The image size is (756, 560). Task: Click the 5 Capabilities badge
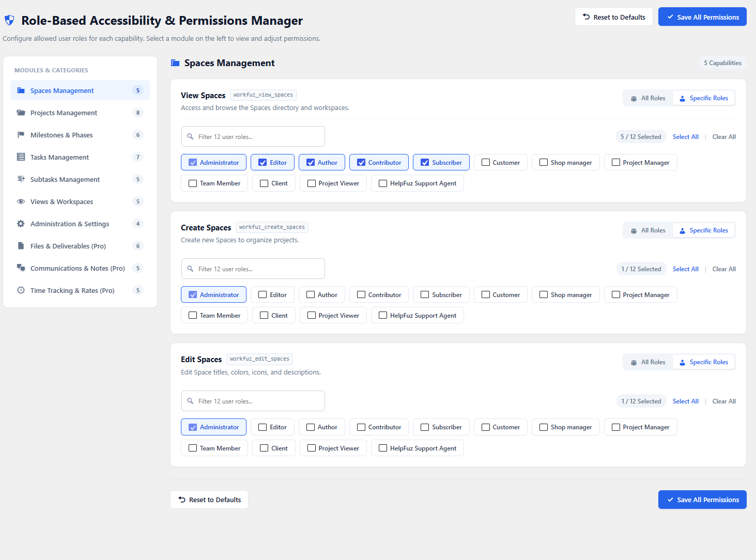[x=722, y=63]
